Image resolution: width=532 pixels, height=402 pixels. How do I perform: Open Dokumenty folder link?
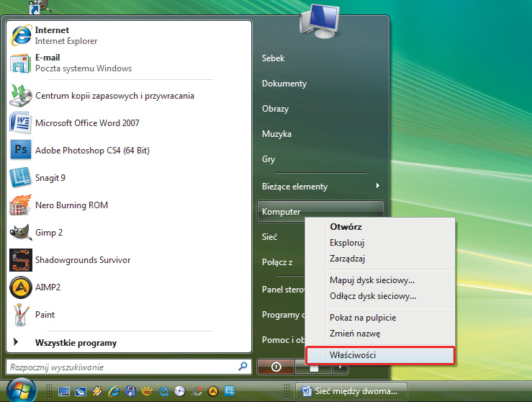point(284,84)
